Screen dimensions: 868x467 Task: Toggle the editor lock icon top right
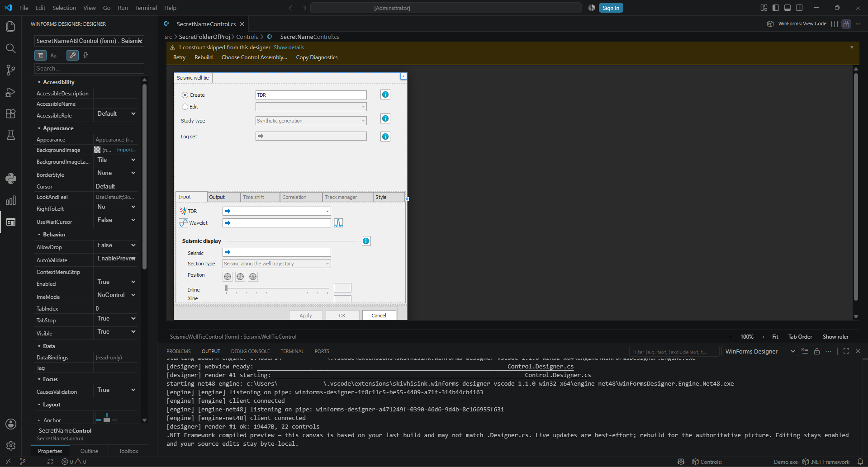846,24
